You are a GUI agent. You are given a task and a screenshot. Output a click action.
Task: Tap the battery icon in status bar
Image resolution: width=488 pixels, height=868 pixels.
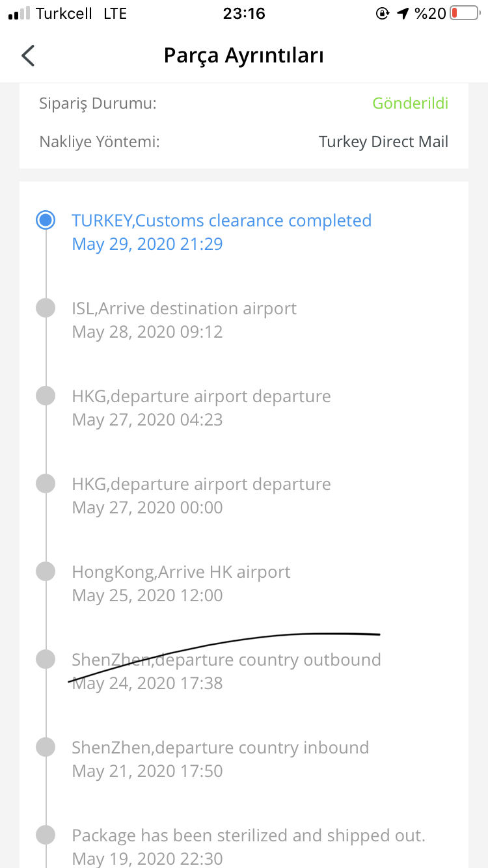(463, 13)
